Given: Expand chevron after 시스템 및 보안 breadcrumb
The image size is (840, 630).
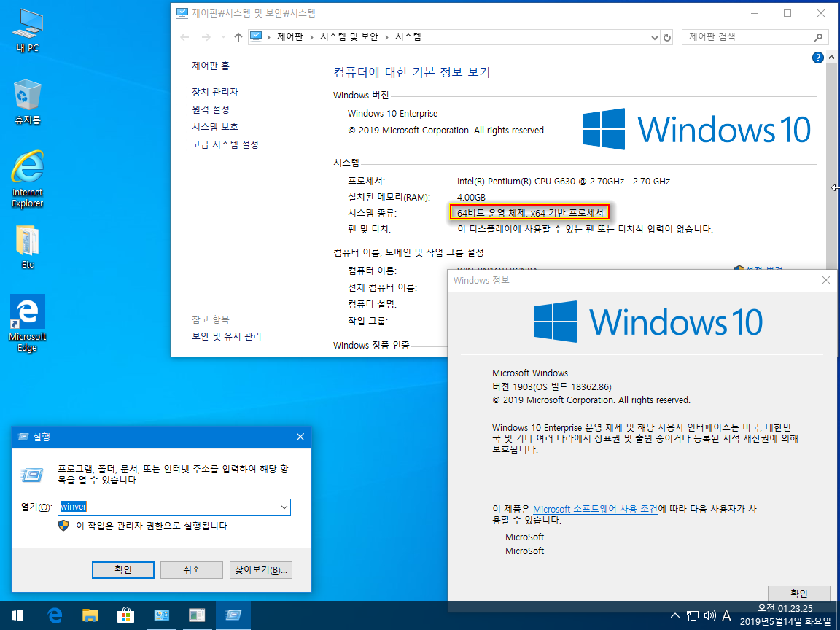Looking at the screenshot, I should [x=386, y=37].
